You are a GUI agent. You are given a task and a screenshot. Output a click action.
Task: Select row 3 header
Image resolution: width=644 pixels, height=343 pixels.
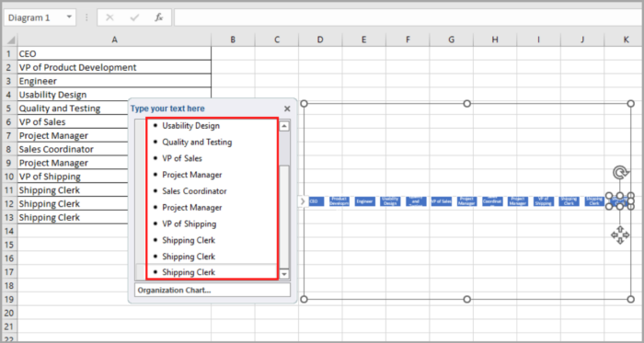9,81
